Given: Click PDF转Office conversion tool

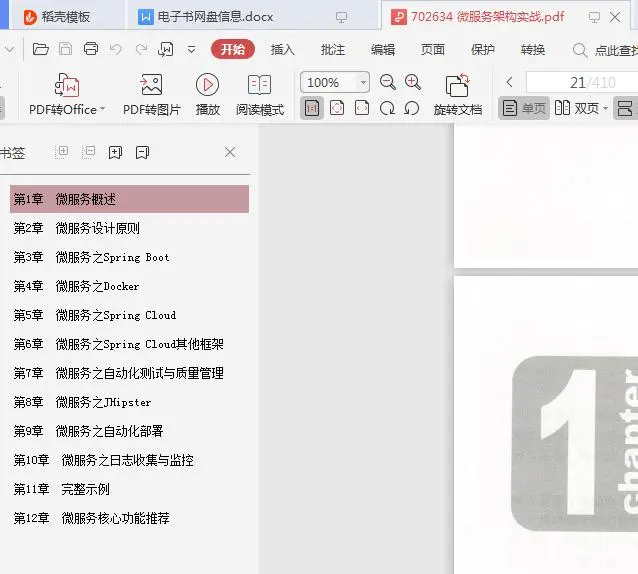Looking at the screenshot, I should [x=67, y=94].
